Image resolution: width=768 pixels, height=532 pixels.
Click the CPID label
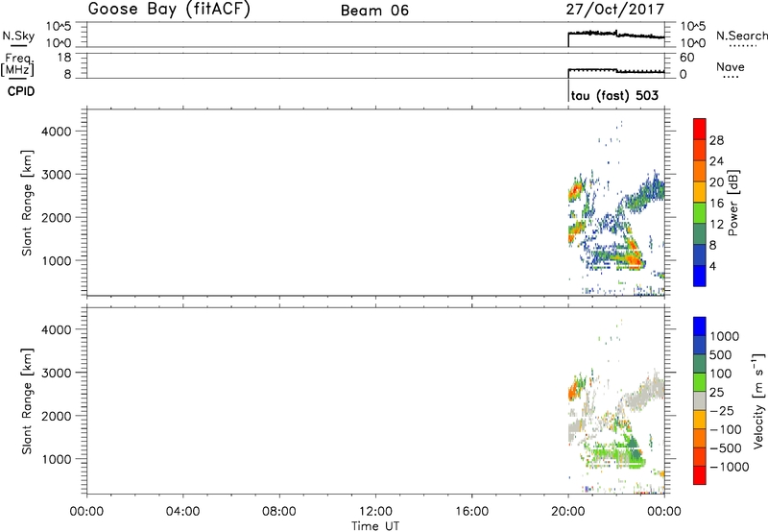[21, 91]
